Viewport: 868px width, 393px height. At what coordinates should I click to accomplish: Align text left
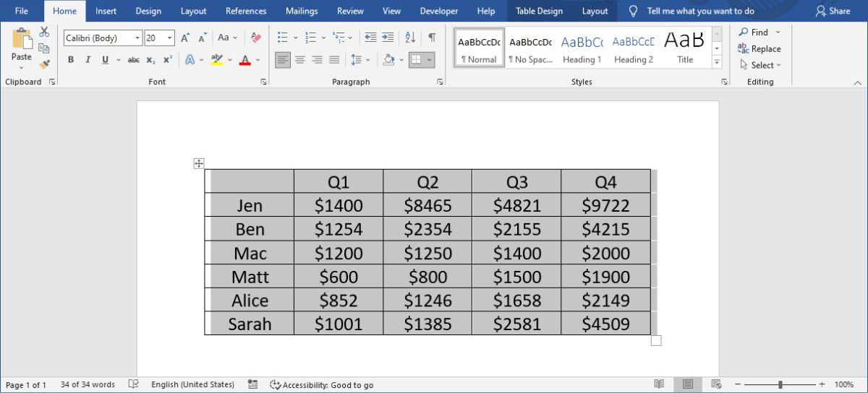point(283,60)
